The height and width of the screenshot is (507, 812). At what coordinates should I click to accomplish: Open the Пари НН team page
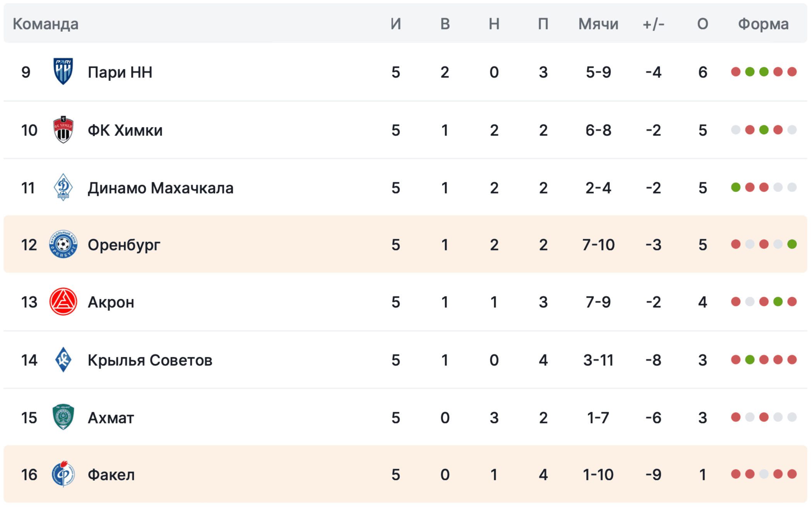tap(120, 72)
